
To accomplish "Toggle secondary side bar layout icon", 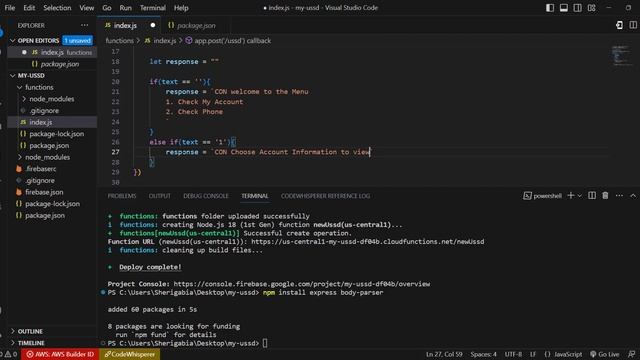I will pyautogui.click(x=578, y=8).
